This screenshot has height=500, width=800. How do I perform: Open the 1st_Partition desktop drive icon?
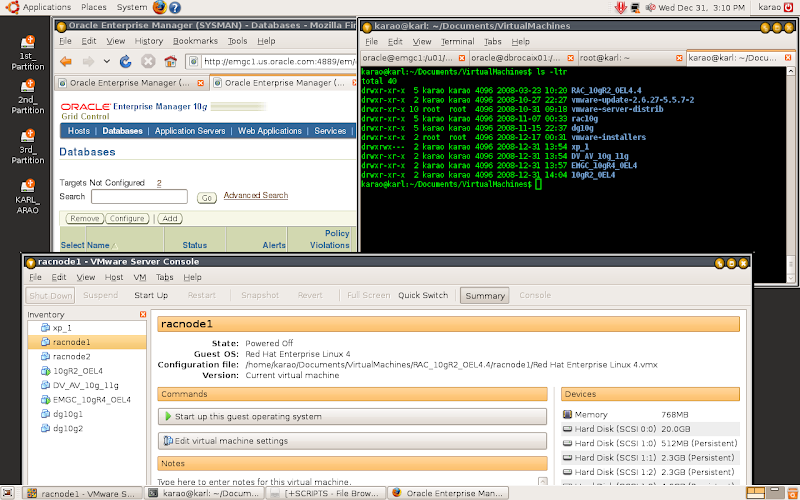(28, 53)
